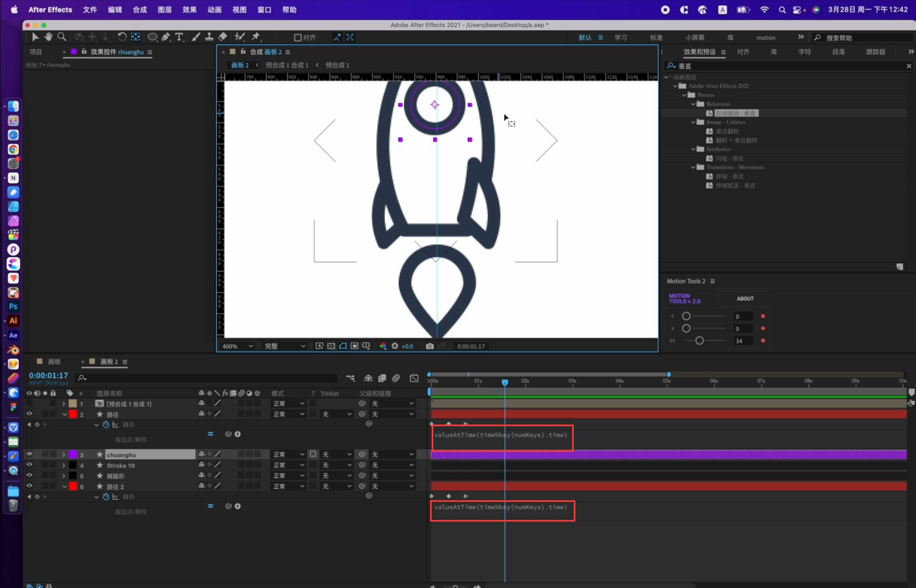
Task: Select the Pen tool
Action: point(166,37)
